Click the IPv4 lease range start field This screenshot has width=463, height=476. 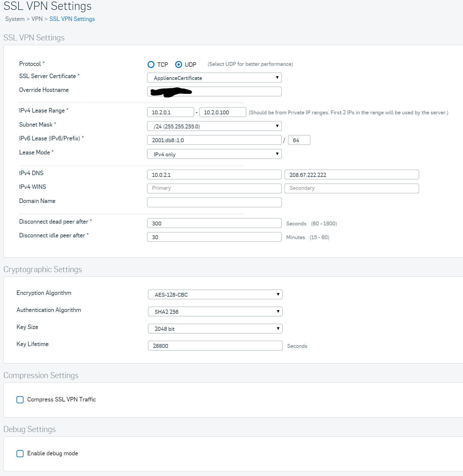pos(171,113)
